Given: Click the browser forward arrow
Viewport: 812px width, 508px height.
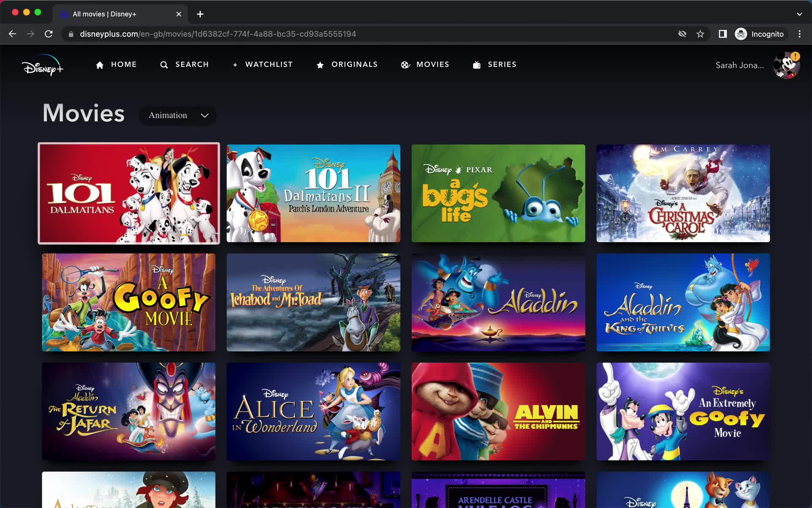Looking at the screenshot, I should point(30,34).
